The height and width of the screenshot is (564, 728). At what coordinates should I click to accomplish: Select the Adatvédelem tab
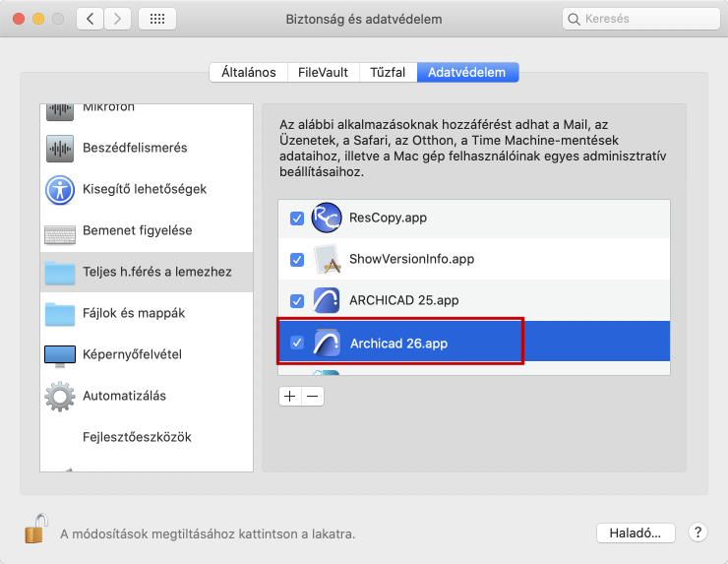coord(467,72)
